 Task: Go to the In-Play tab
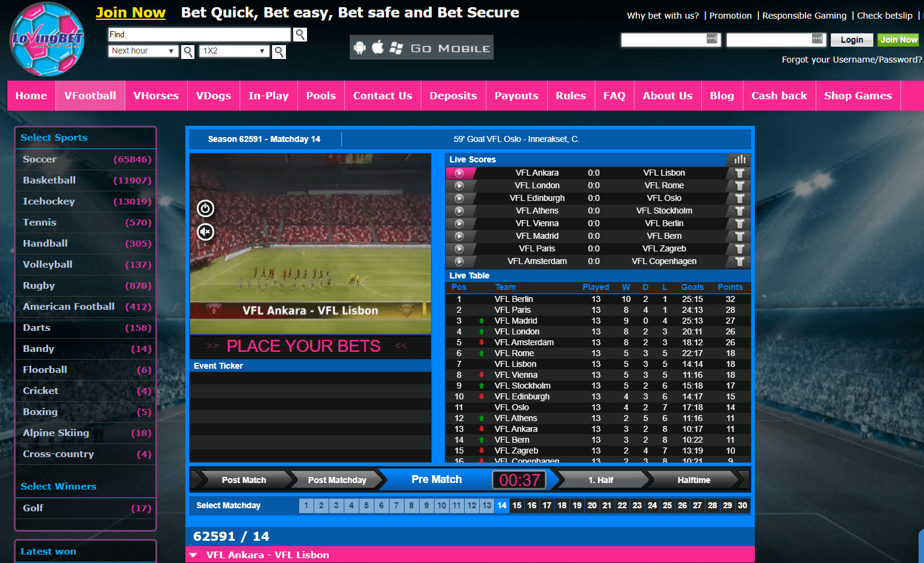pyautogui.click(x=268, y=96)
